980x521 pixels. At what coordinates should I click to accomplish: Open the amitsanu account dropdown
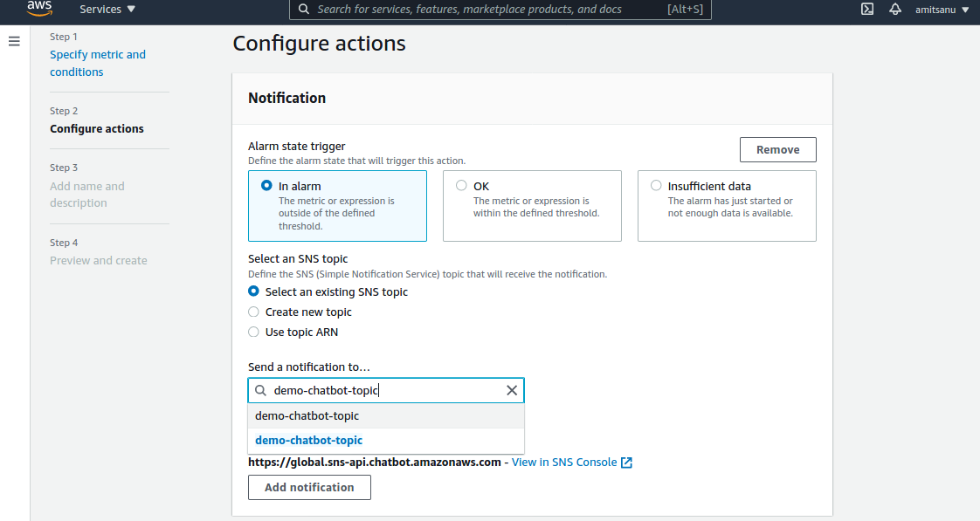point(942,10)
